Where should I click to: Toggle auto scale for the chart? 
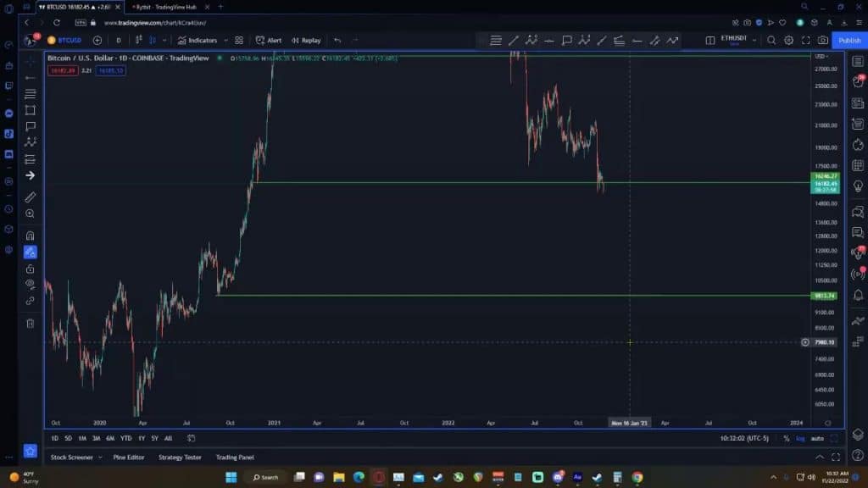pos(817,438)
